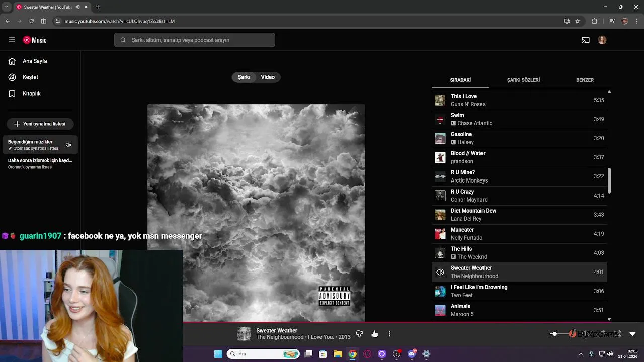Open Guns N' Roses artist link

(x=468, y=104)
